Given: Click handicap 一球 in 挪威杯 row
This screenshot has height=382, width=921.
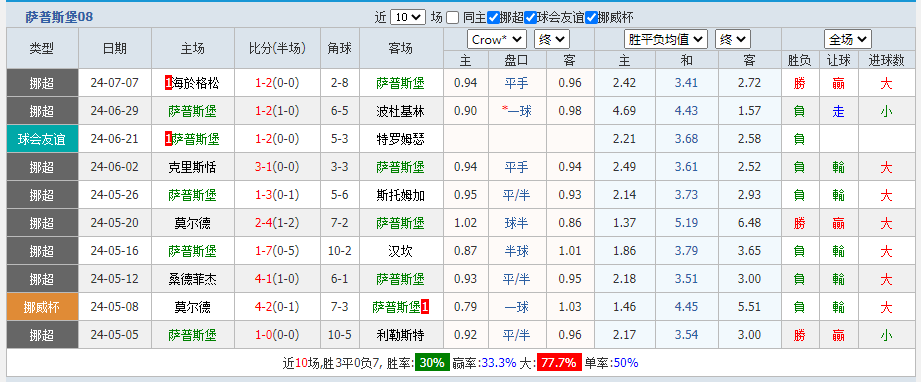Looking at the screenshot, I should [x=517, y=307].
